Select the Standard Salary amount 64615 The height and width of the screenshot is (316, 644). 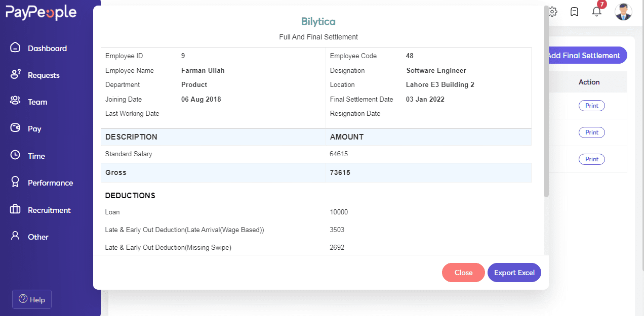(339, 154)
